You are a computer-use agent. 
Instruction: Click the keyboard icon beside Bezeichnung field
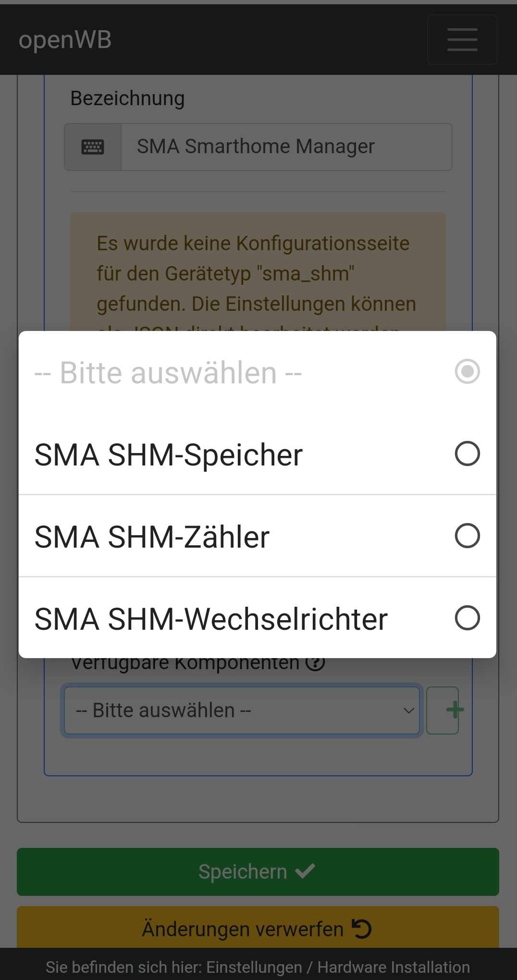click(x=93, y=147)
